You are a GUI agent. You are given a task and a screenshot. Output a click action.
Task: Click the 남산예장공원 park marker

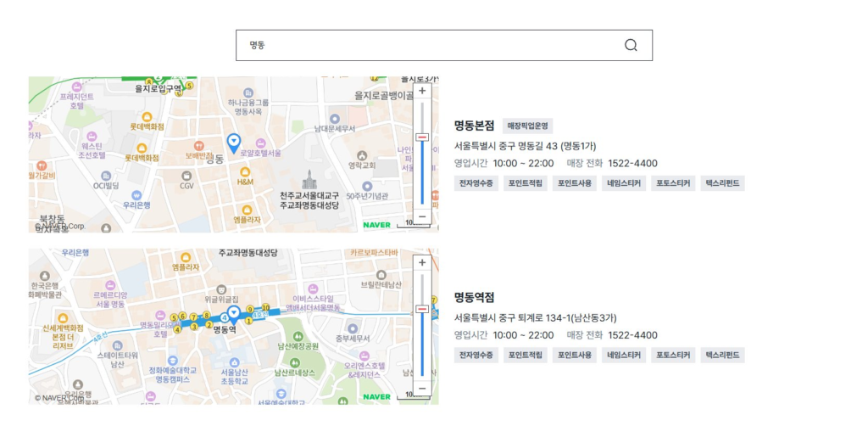pyautogui.click(x=298, y=336)
